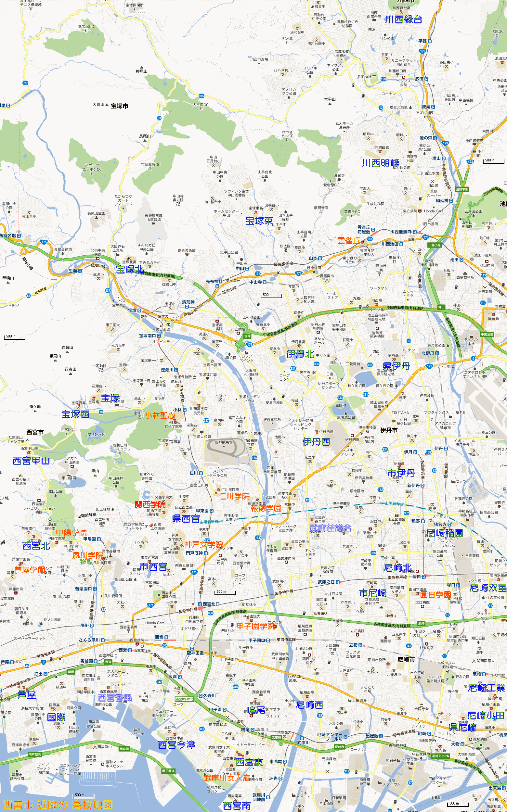Screen dimensions: 507x812
Task: Click the route 606 shield near 西宮北口
Action: (211, 613)
